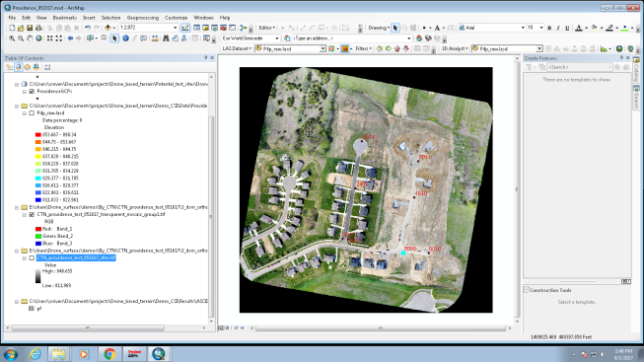Click the HTML Popup tool icon
Viewport: 644px width, 362px height.
[143, 38]
